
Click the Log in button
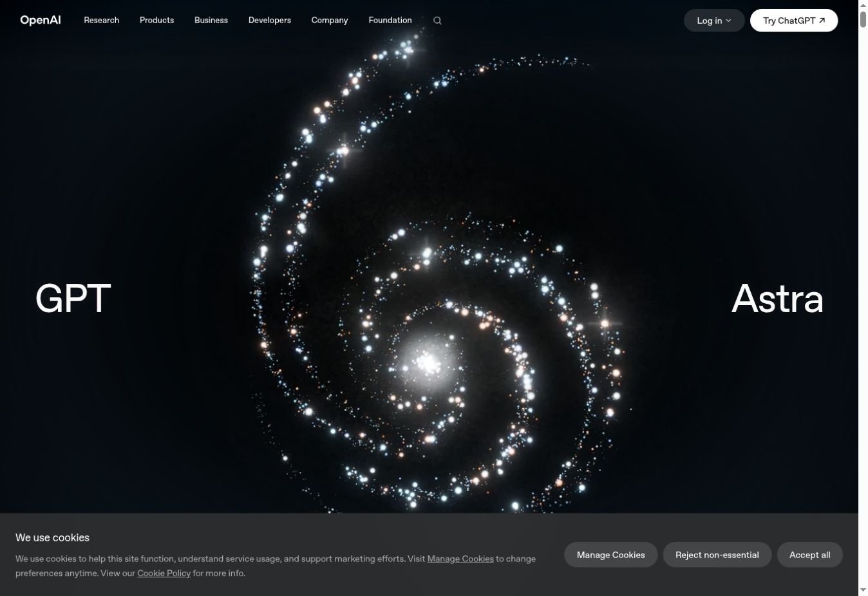(714, 21)
